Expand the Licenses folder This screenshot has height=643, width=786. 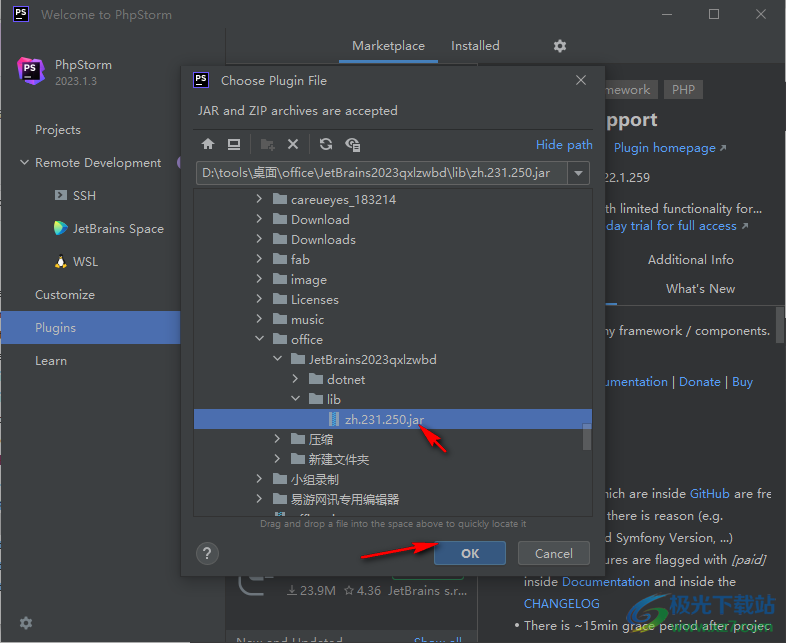pyautogui.click(x=259, y=299)
